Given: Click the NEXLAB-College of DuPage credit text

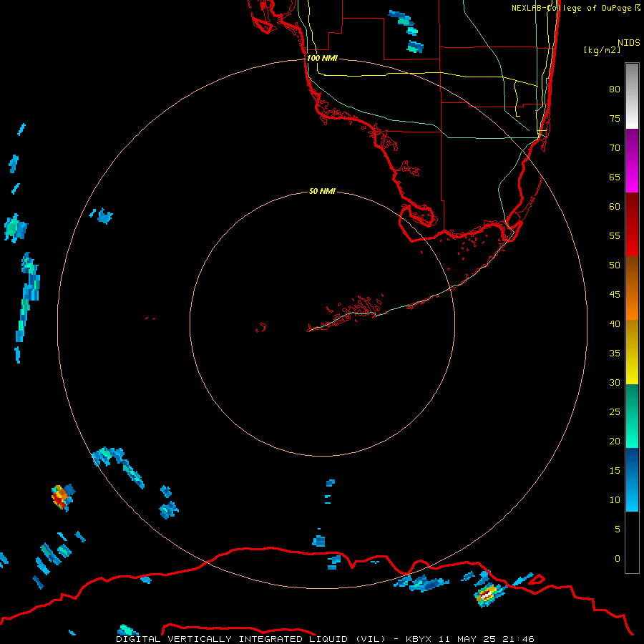Looking at the screenshot, I should pos(576,8).
